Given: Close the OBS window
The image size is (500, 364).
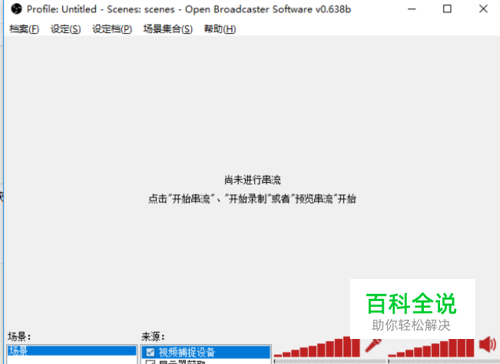Looking at the screenshot, I should tap(483, 9).
